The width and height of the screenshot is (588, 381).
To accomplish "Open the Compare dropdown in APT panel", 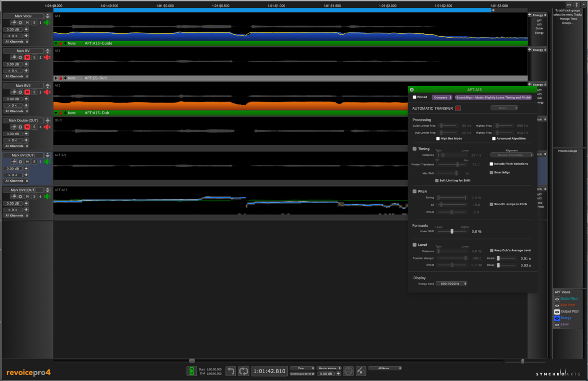I will (442, 97).
